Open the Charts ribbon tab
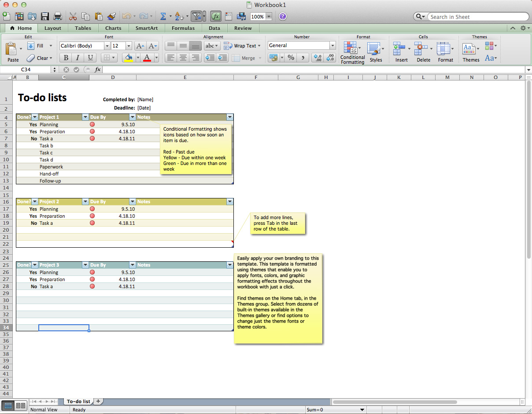This screenshot has height=414, width=532. click(113, 28)
